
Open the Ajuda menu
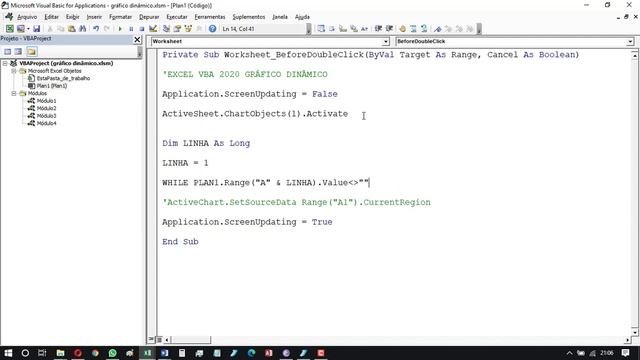pos(302,17)
